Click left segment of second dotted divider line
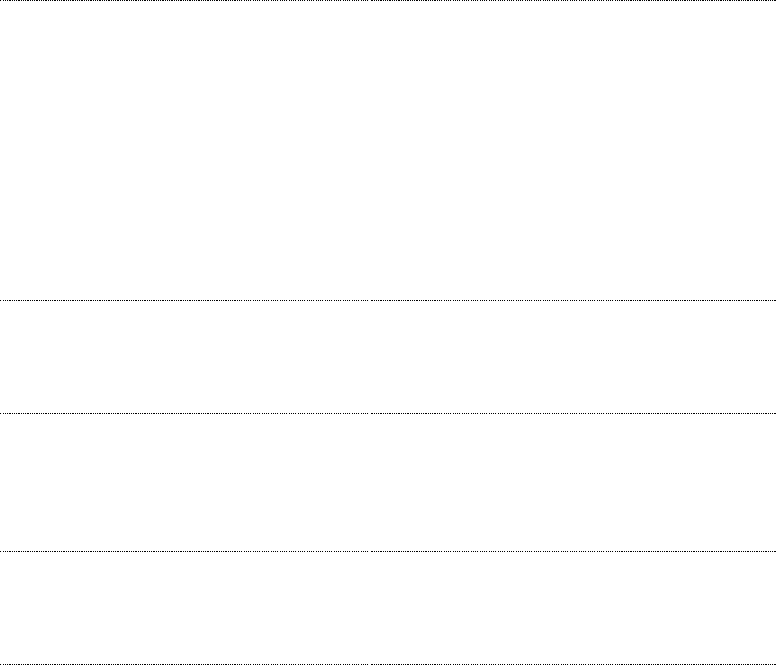The width and height of the screenshot is (776, 665). [x=184, y=300]
